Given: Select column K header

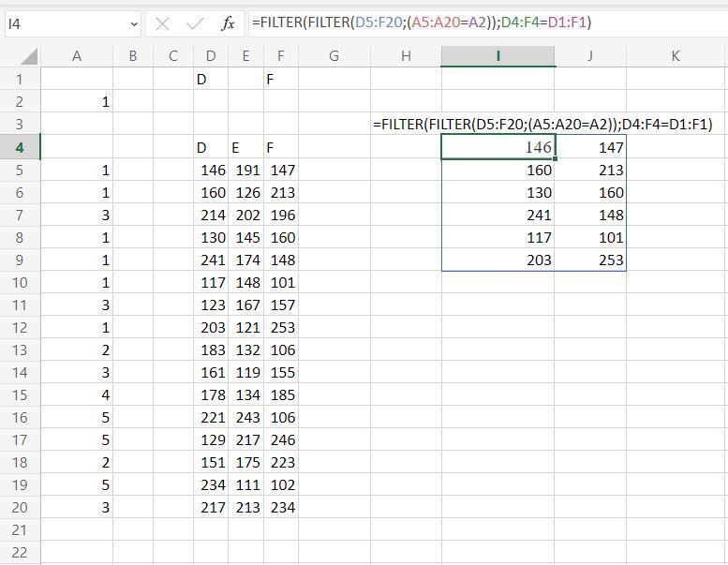Looking at the screenshot, I should (676, 56).
